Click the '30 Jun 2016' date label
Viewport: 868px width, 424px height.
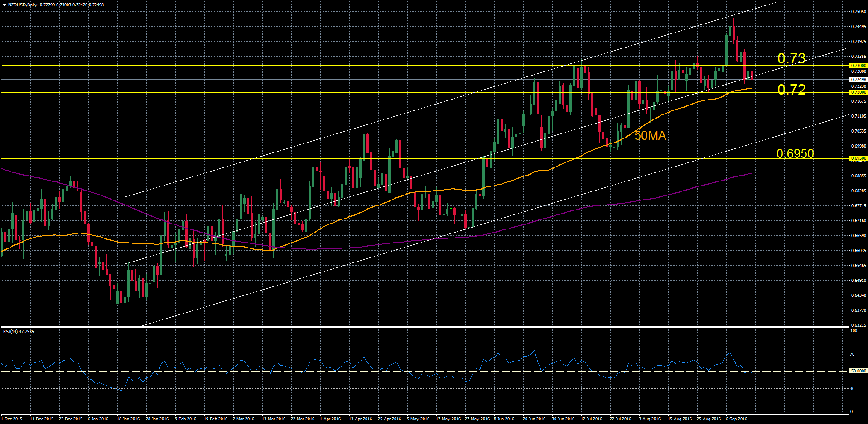[x=563, y=419]
